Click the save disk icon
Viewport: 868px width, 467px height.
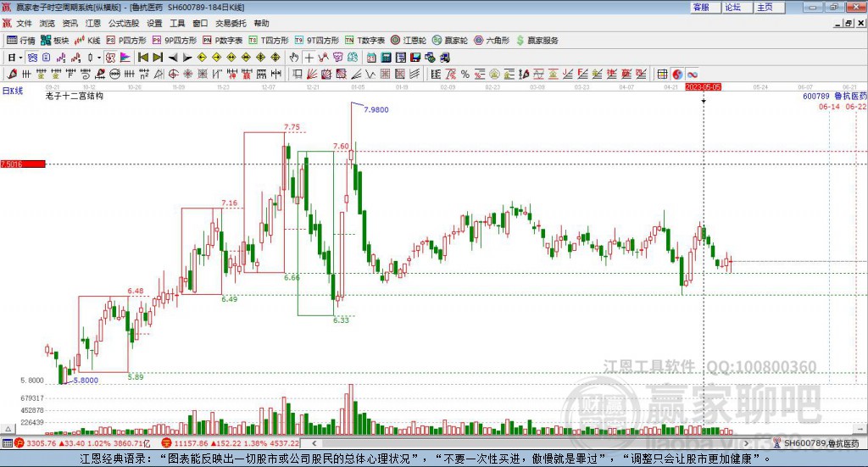pyautogui.click(x=415, y=58)
